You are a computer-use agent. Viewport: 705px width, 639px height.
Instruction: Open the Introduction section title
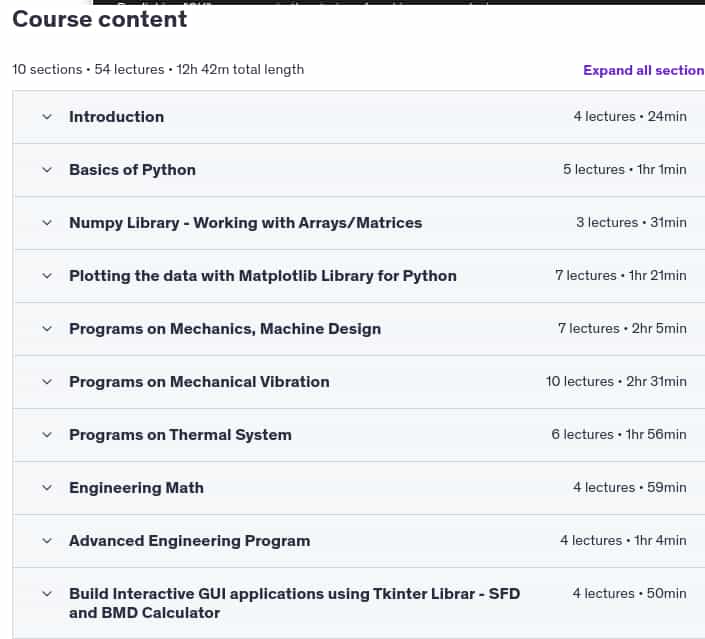pos(116,117)
